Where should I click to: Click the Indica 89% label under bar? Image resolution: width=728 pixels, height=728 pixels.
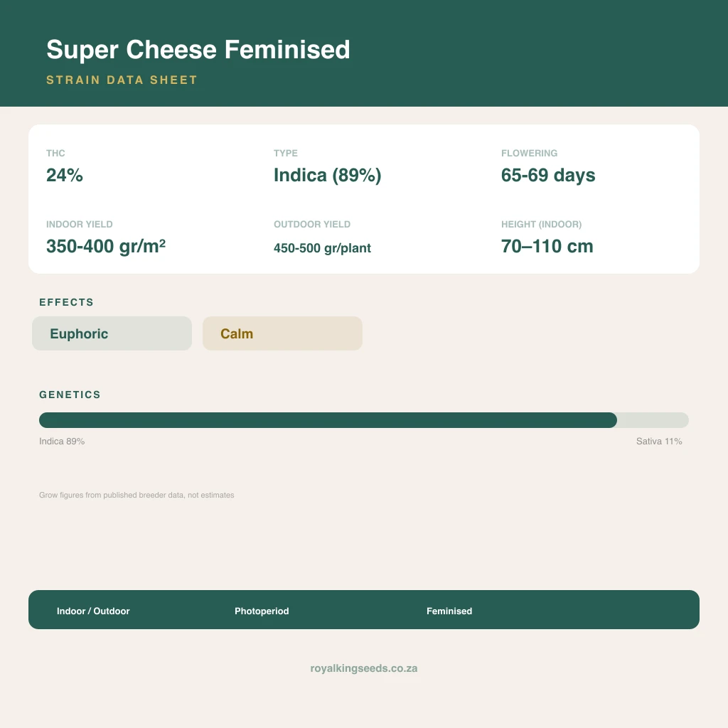coord(62,441)
